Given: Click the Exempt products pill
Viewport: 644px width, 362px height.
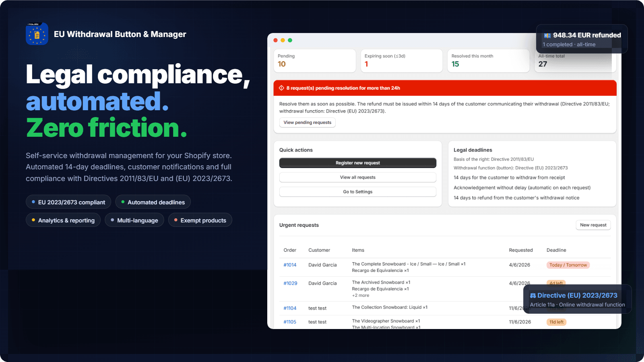Looking at the screenshot, I should point(200,220).
